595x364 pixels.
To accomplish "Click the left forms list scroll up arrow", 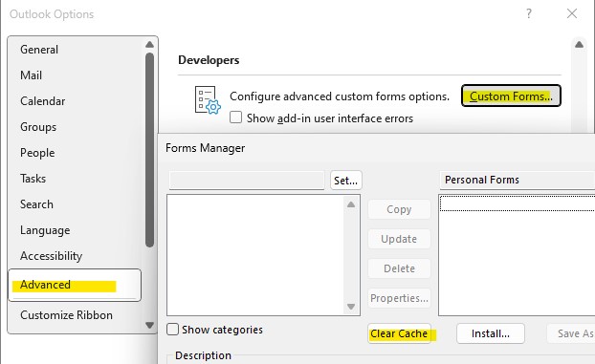I will tap(351, 204).
